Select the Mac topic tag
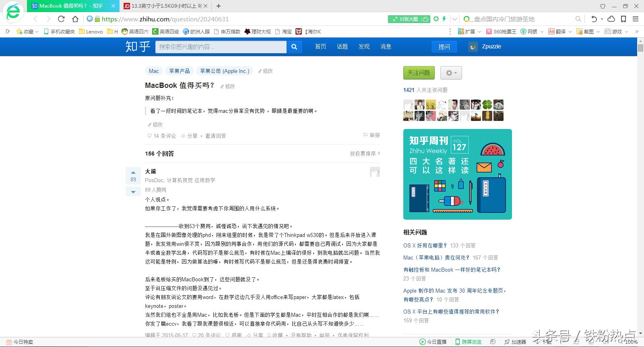644x347 pixels. [x=154, y=71]
